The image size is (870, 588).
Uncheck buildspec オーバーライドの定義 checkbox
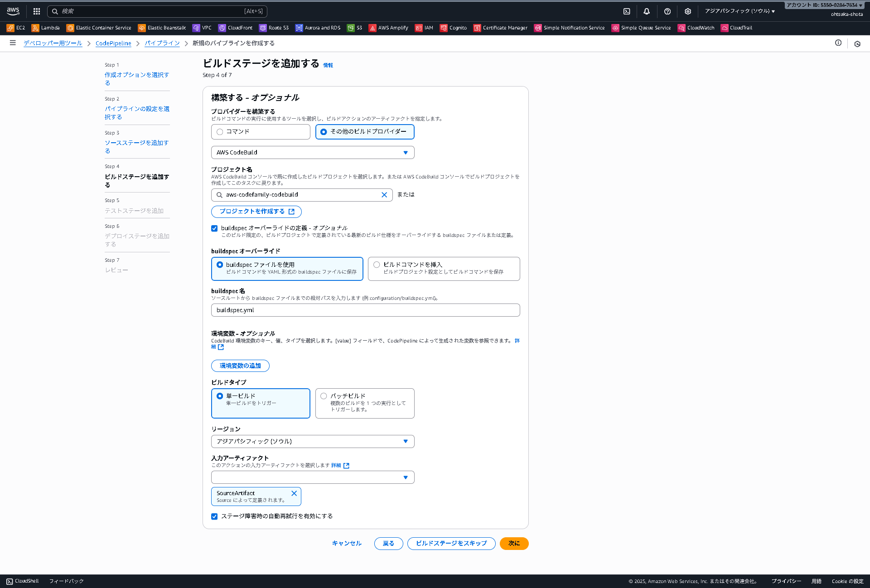[214, 228]
